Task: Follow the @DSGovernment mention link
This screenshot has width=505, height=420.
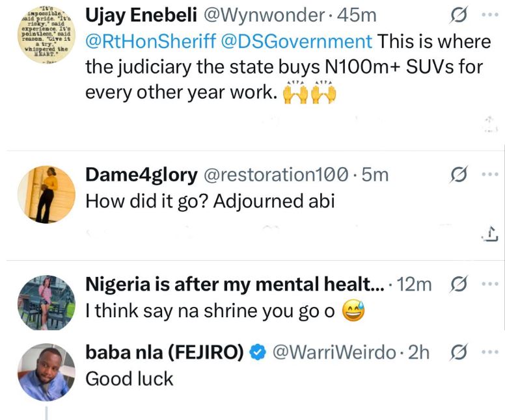Action: (x=302, y=42)
